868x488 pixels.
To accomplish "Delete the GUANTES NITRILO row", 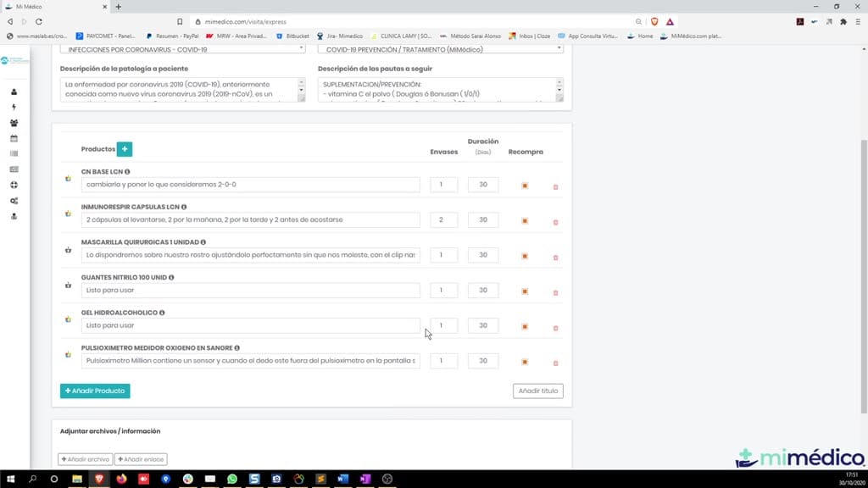I will click(x=556, y=292).
